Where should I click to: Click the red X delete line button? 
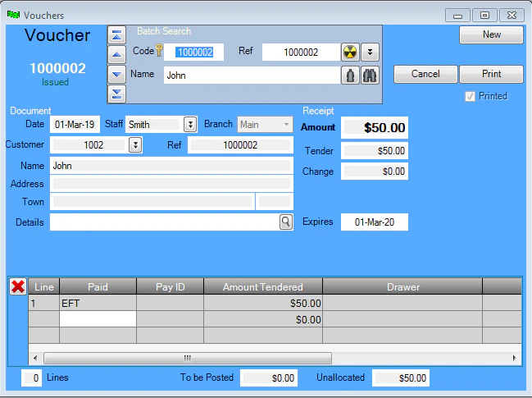pyautogui.click(x=18, y=286)
